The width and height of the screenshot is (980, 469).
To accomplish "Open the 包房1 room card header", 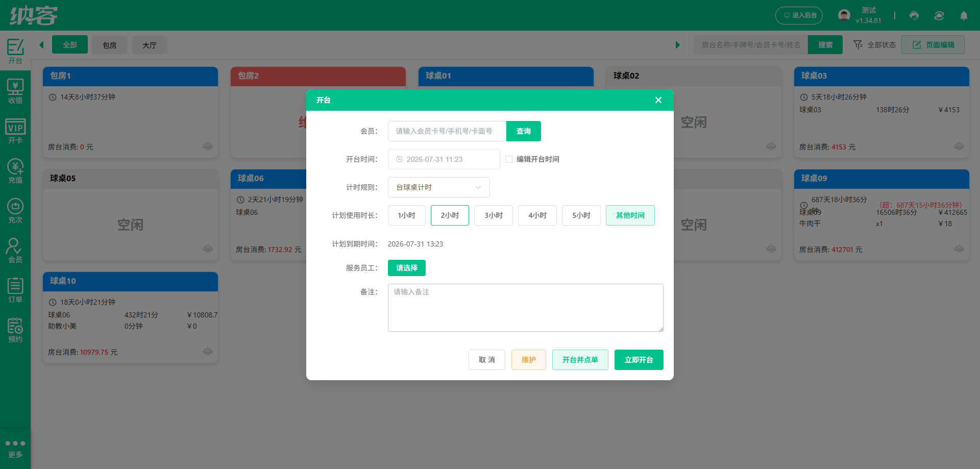I will coord(130,76).
